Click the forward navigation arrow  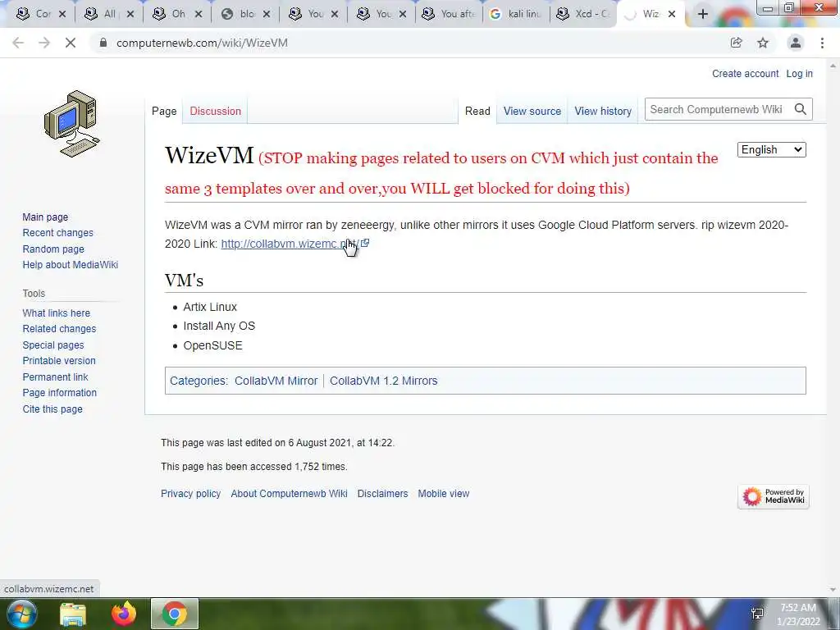[x=44, y=43]
